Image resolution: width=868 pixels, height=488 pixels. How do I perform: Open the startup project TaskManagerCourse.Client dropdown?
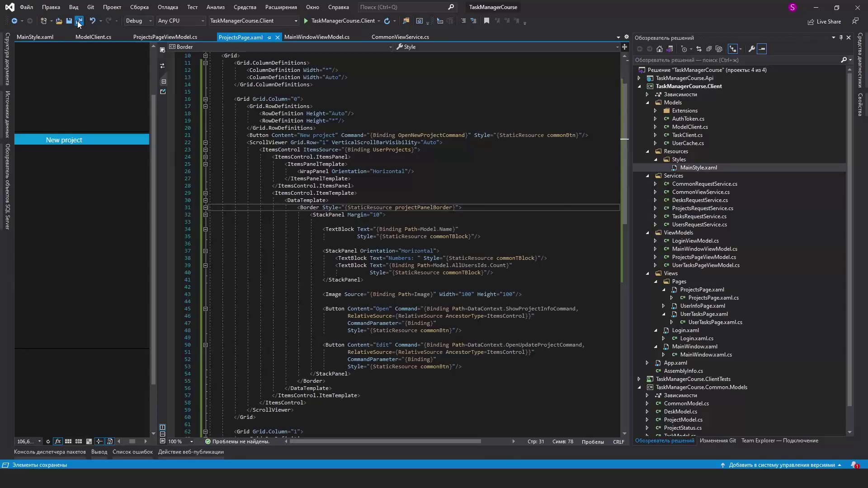tap(254, 21)
